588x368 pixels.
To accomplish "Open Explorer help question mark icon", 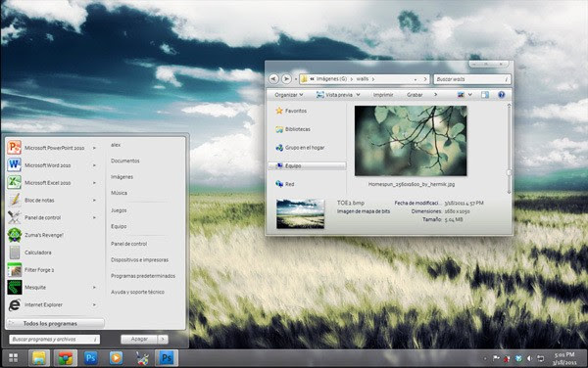I will click(x=502, y=95).
